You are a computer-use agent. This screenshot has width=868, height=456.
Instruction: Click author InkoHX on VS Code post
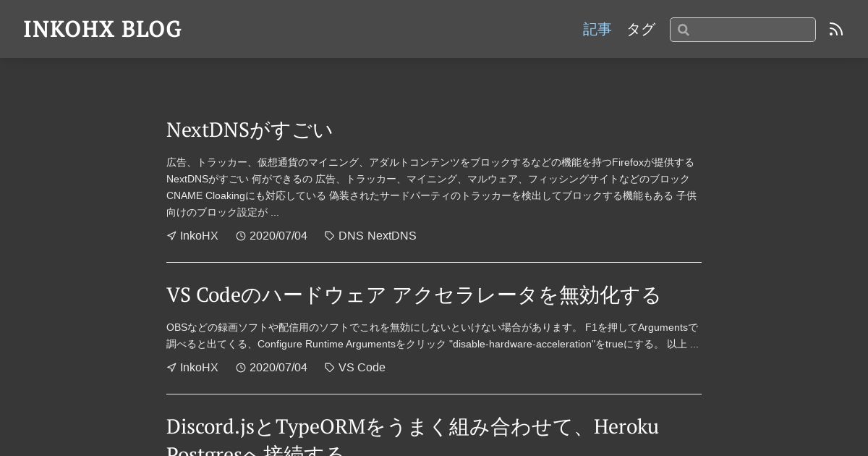tap(199, 367)
